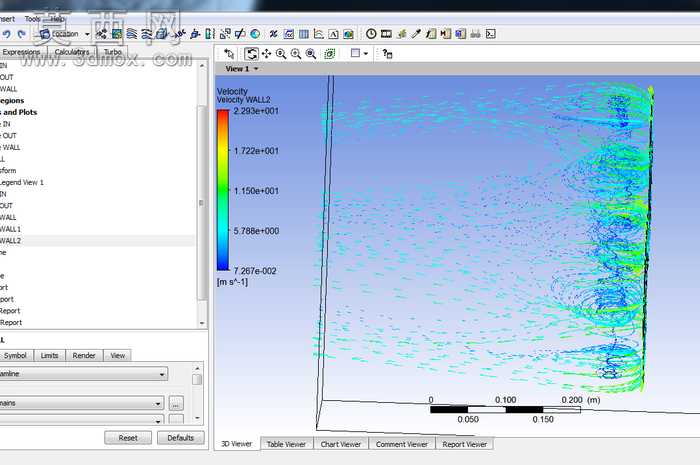This screenshot has width=700, height=465.
Task: Insert a Chart from toolbar
Action: [318, 34]
